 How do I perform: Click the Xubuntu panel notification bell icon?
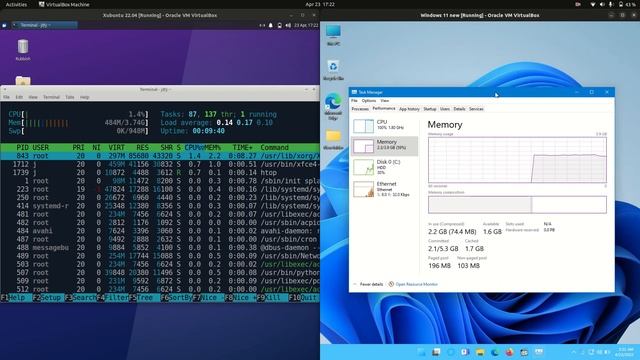pos(271,25)
